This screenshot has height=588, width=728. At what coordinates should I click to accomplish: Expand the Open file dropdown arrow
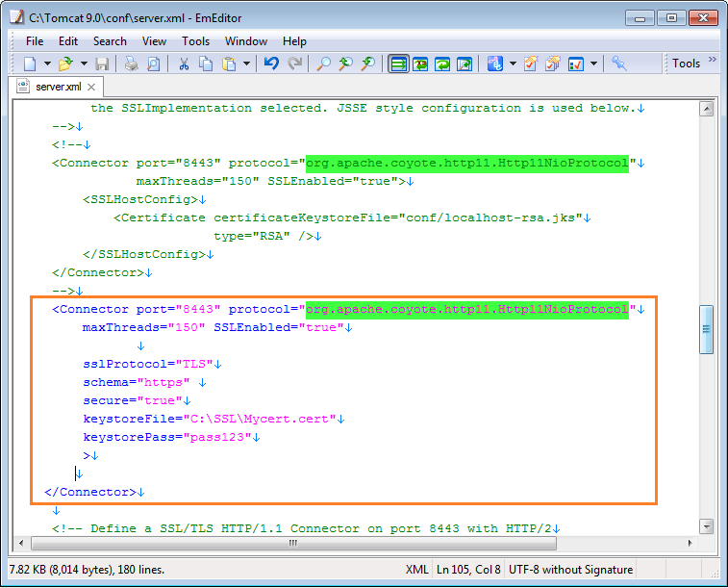click(x=84, y=64)
